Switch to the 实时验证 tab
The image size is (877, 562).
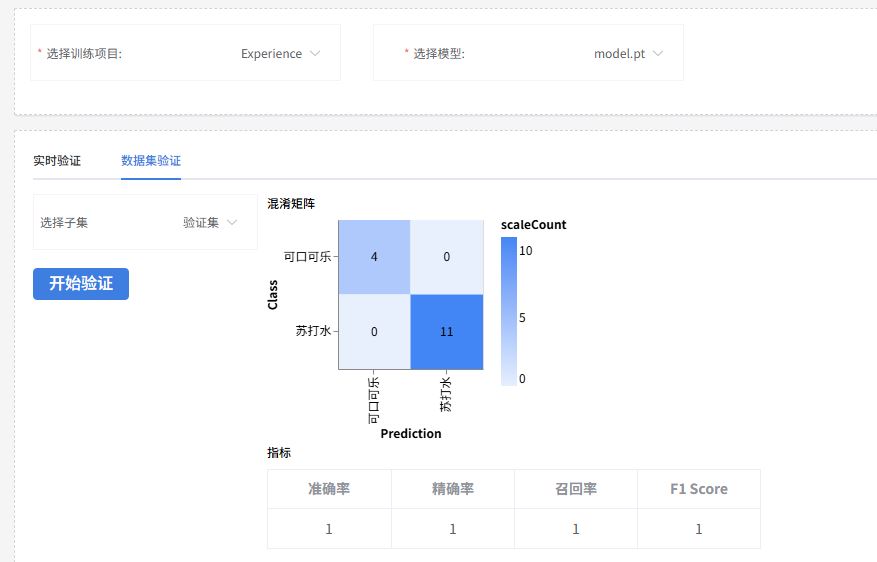pos(57,160)
